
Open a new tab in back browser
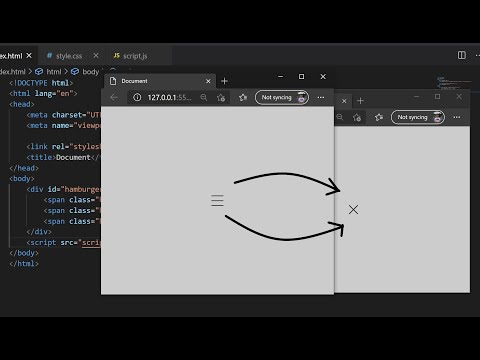point(360,101)
